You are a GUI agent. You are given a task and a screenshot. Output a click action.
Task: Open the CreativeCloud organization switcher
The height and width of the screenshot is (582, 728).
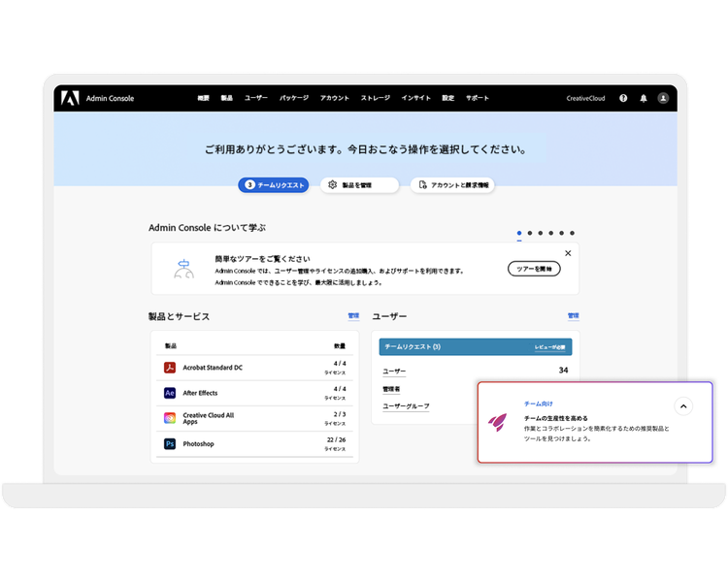click(585, 98)
